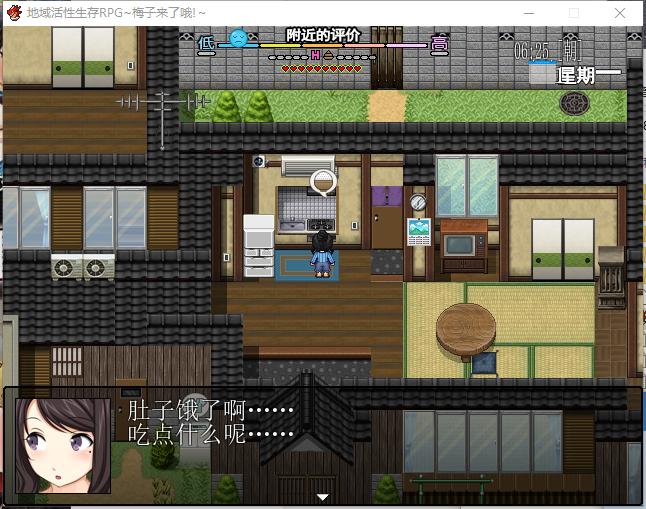
Task: Click the wall calendar with landscape picture
Action: 419,232
